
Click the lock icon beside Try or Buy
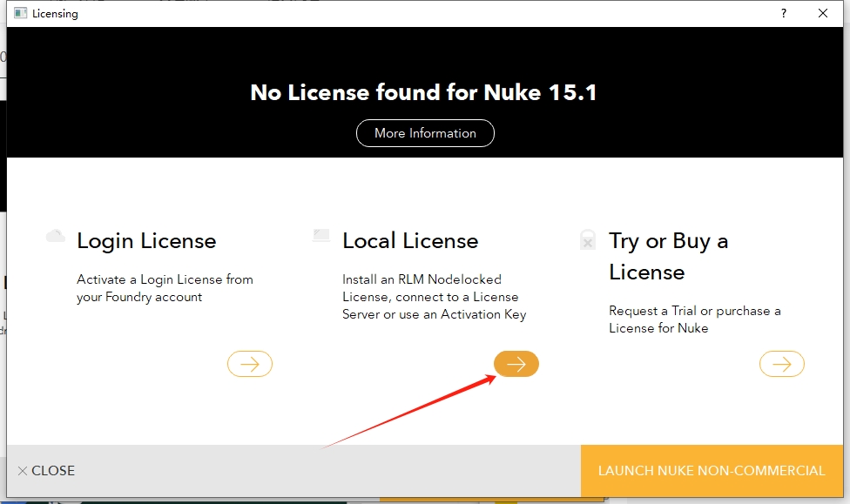point(588,240)
